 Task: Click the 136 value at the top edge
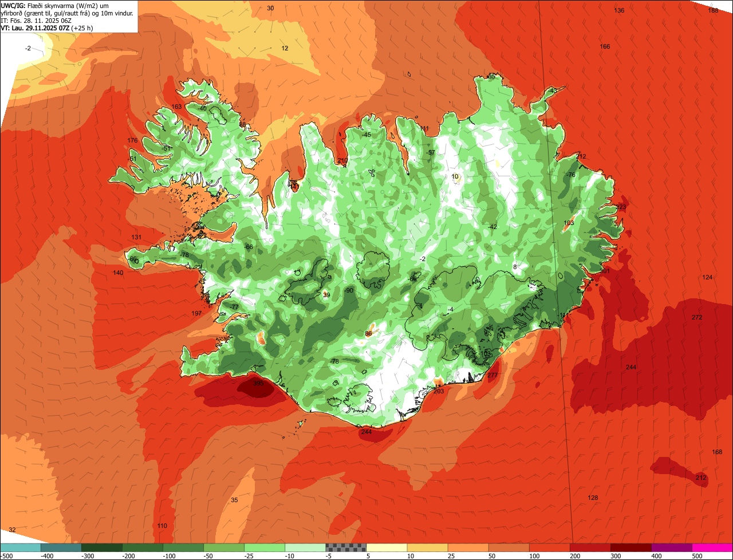coord(619,10)
